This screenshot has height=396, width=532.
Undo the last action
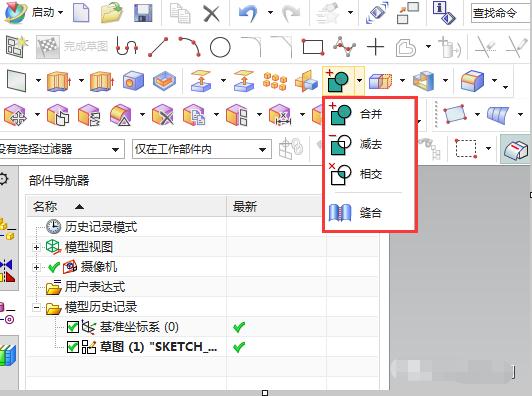coord(248,13)
